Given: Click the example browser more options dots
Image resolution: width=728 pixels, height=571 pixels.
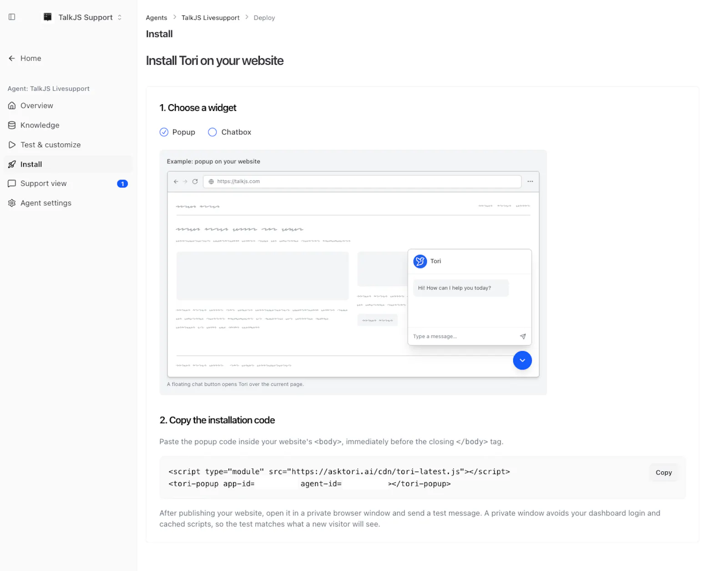Looking at the screenshot, I should tap(530, 182).
